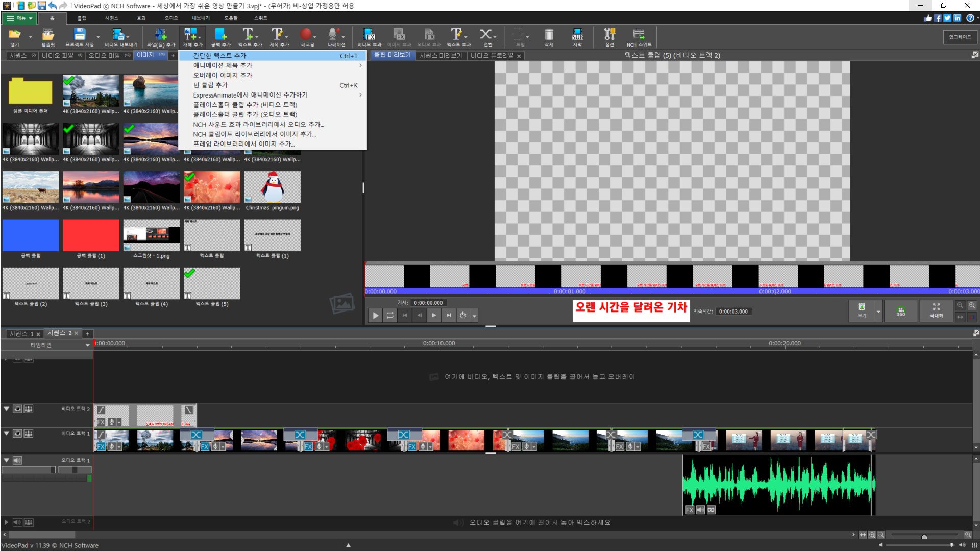Click the Add Blank (공백 추가) icon
This screenshot has height=551, width=980.
221,35
